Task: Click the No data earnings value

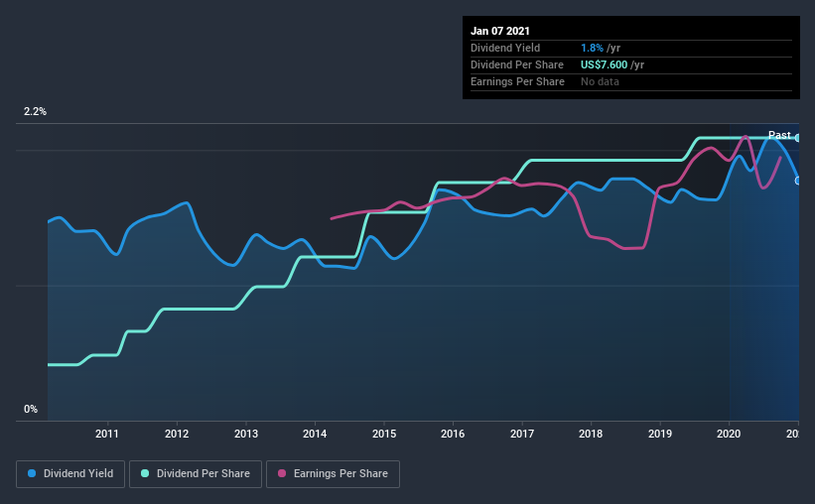Action: pyautogui.click(x=600, y=81)
